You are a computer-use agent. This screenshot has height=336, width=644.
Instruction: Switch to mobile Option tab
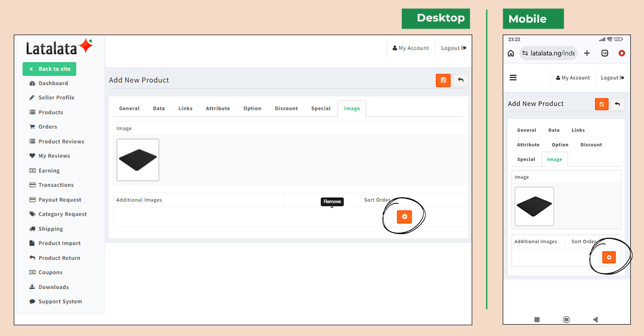pyautogui.click(x=560, y=145)
